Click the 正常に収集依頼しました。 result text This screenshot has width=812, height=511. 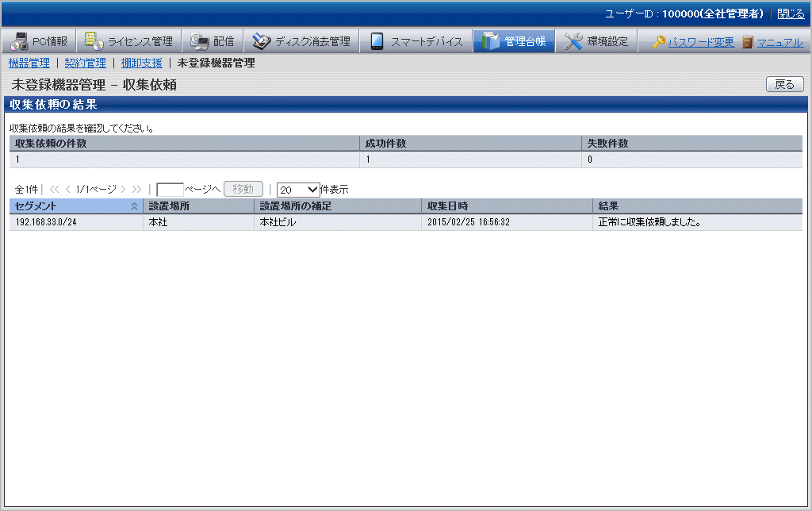[649, 222]
